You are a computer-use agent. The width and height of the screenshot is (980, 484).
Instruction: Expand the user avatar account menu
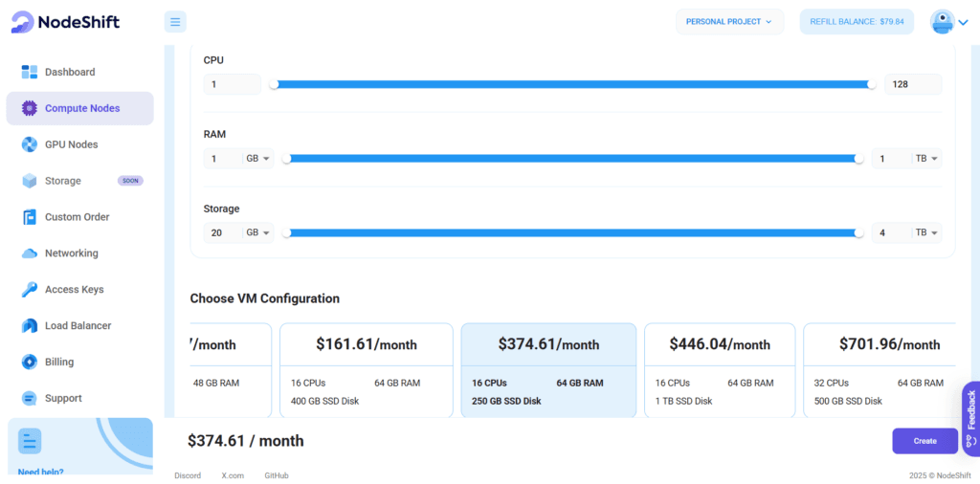[949, 22]
